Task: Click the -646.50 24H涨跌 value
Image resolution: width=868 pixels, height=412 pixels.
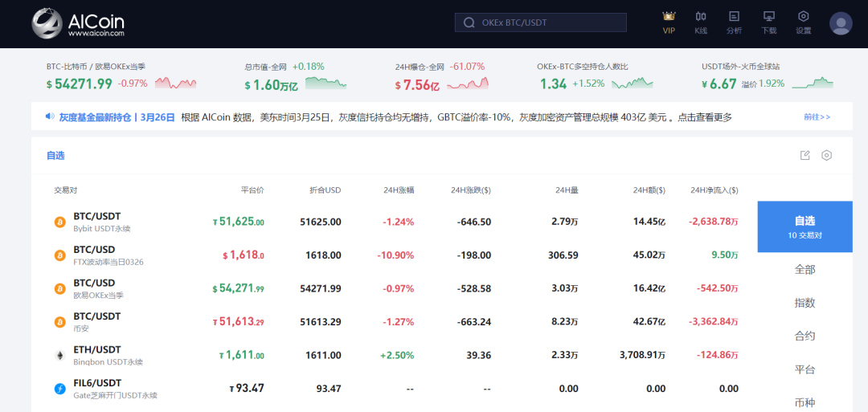Action: point(474,222)
